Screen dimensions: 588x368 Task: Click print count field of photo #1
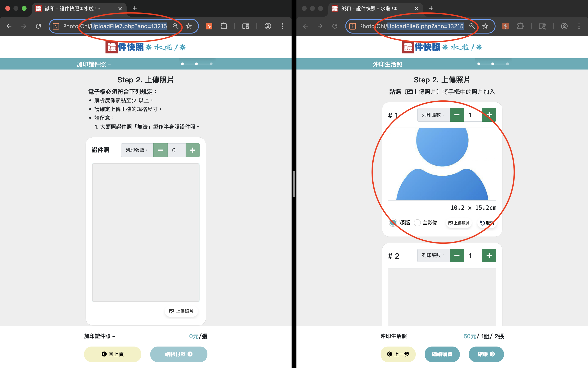coord(473,115)
